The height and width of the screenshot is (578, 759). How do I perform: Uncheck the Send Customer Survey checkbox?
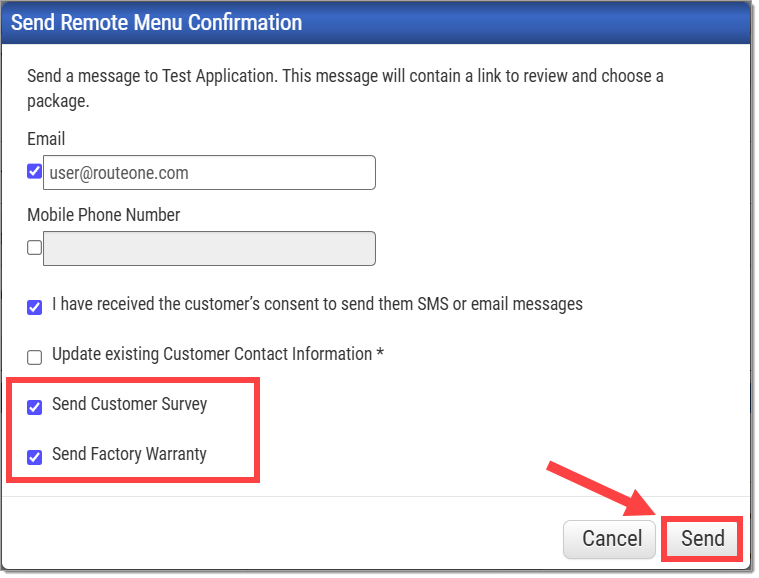34,407
